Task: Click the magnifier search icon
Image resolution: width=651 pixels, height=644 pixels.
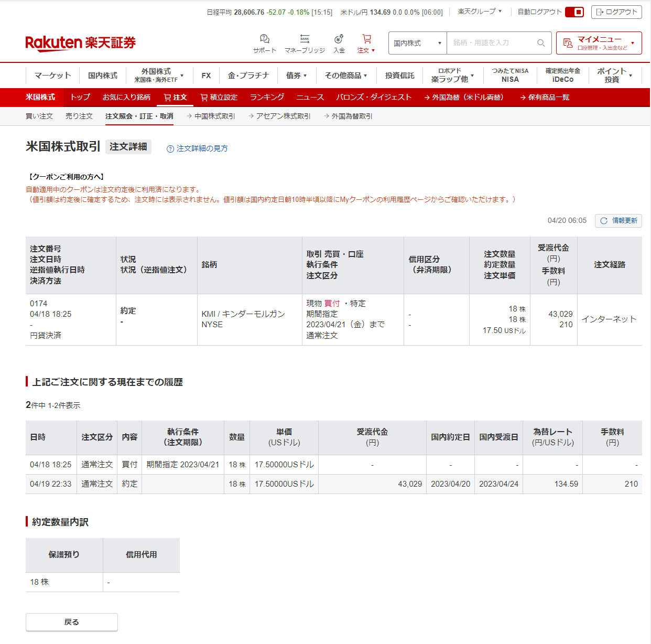Action: 541,43
